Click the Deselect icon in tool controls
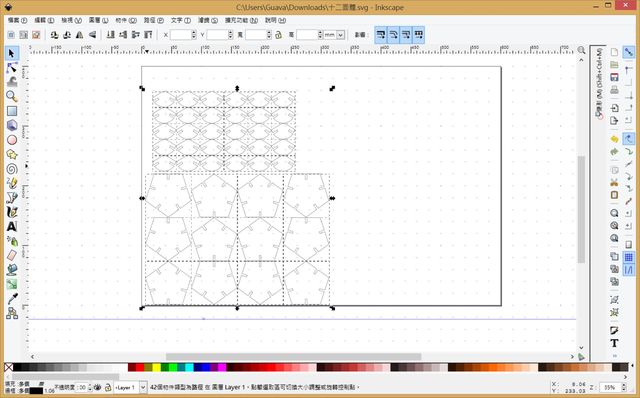The image size is (640, 398). [36, 35]
